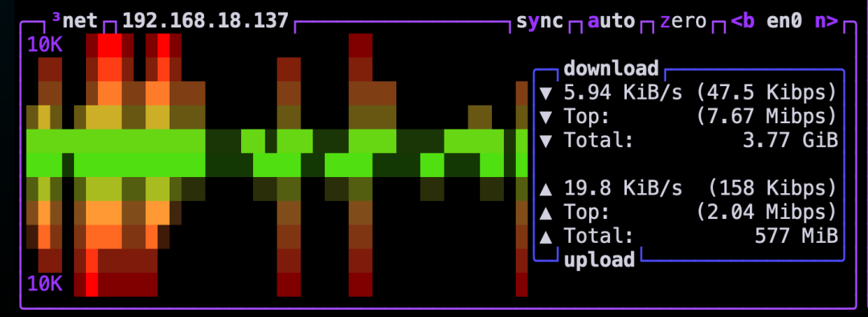
Task: Click up arrow beside upload Top
Action: pyautogui.click(x=546, y=213)
